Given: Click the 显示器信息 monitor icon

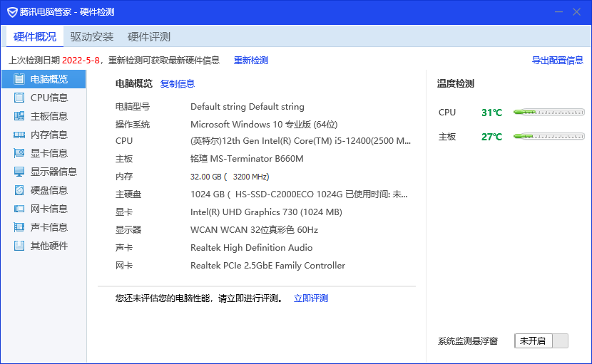Looking at the screenshot, I should [x=19, y=172].
